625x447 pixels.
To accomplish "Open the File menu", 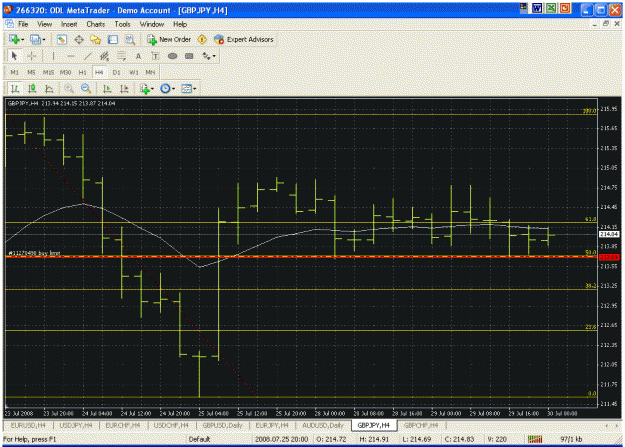I will point(23,24).
